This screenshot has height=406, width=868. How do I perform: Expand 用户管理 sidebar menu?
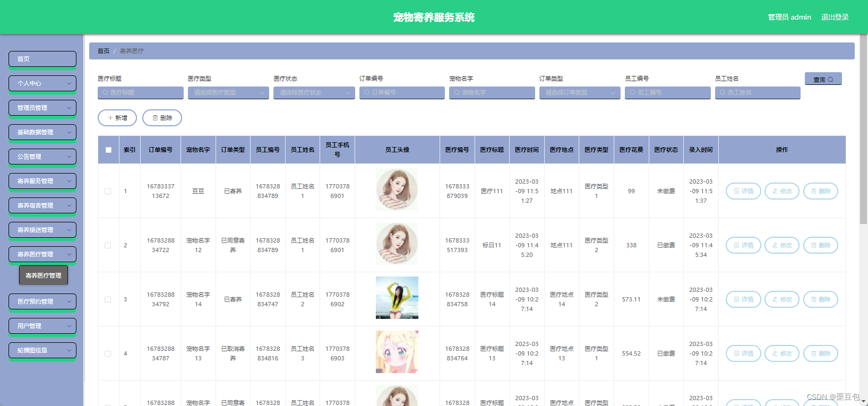42,326
